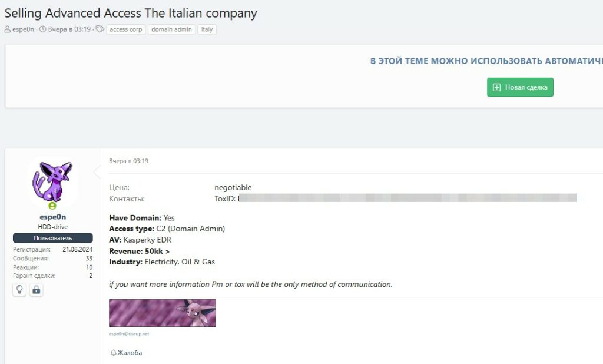Select the "domain admin" tag
The width and height of the screenshot is (603, 364).
click(x=171, y=29)
